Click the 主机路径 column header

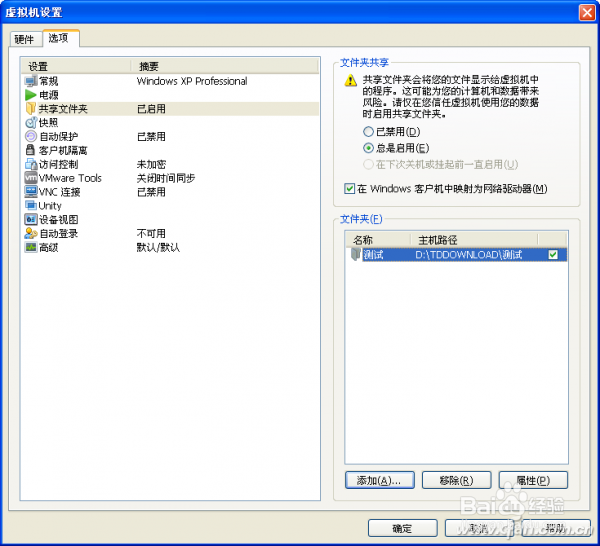click(x=474, y=240)
